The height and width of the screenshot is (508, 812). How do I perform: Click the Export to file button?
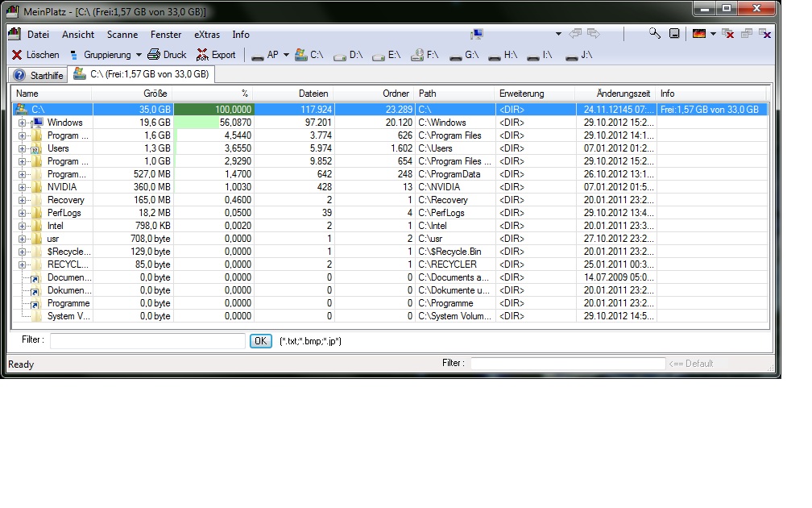[216, 55]
